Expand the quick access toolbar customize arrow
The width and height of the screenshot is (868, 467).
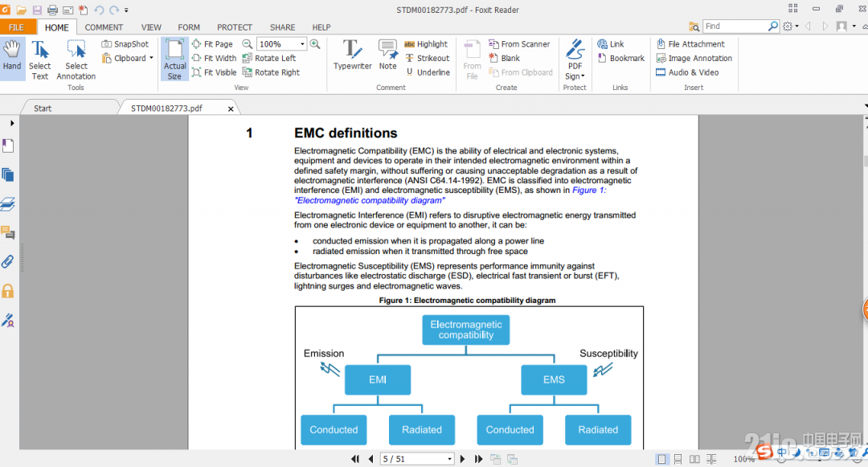(x=126, y=10)
